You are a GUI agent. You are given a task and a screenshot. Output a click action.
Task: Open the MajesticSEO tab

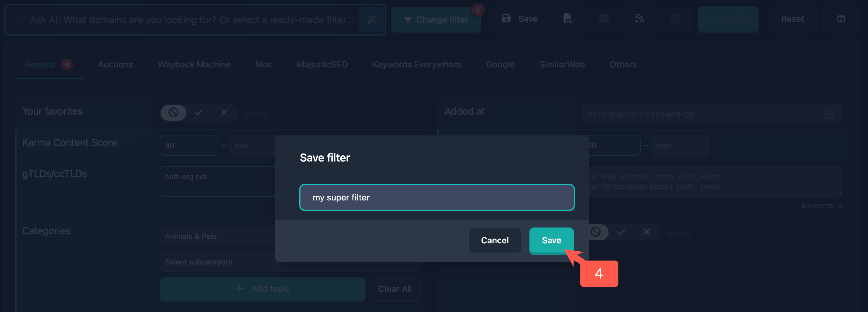[x=322, y=64]
